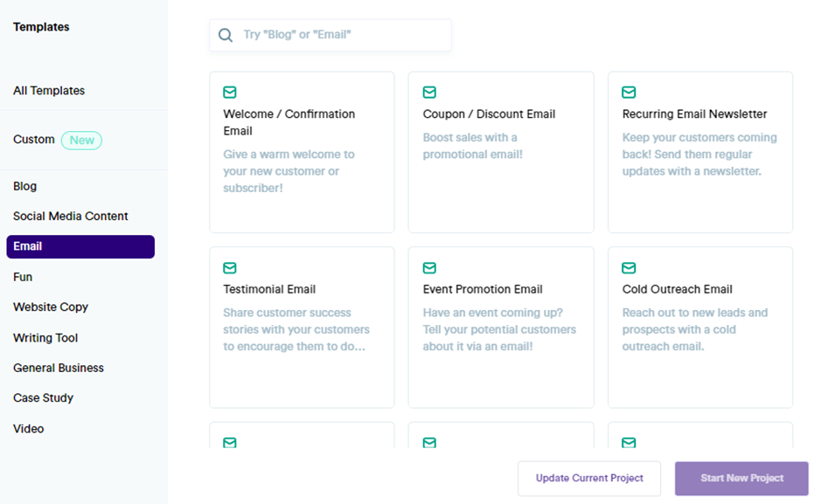Viewport: 814px width, 504px height.
Task: Select the General Business category
Action: [59, 368]
